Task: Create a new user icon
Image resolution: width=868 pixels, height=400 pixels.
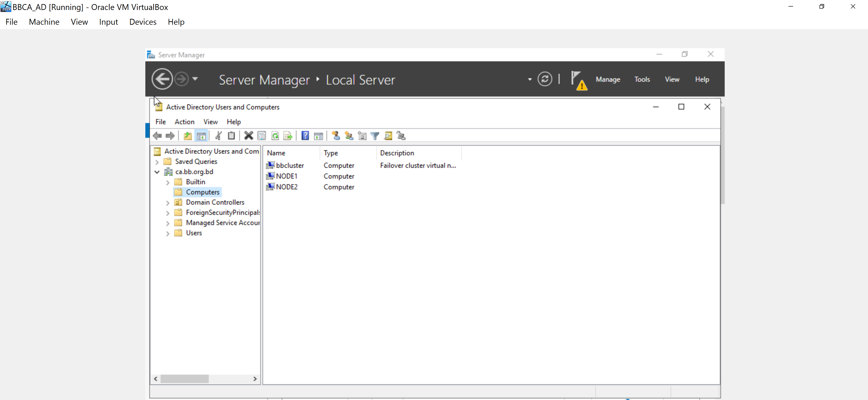Action: click(x=336, y=136)
